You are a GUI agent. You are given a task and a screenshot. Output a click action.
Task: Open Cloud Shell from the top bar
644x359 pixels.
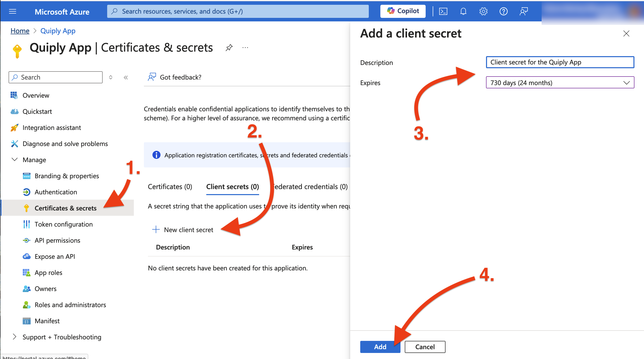[x=443, y=11]
